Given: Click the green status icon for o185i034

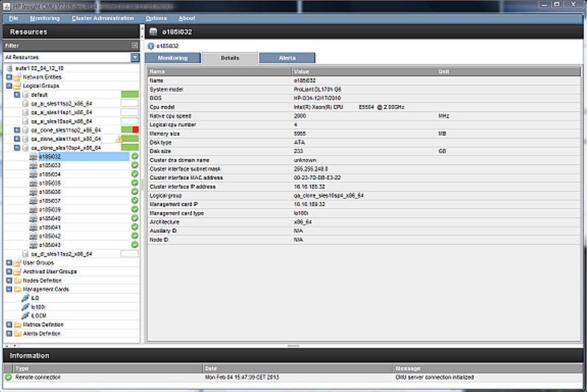Looking at the screenshot, I should click(135, 174).
